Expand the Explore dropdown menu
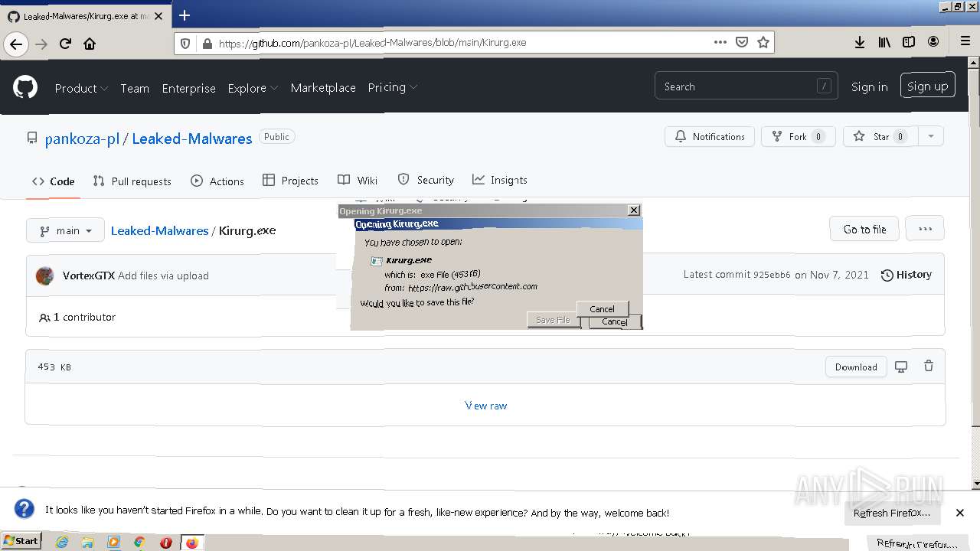 pos(253,88)
